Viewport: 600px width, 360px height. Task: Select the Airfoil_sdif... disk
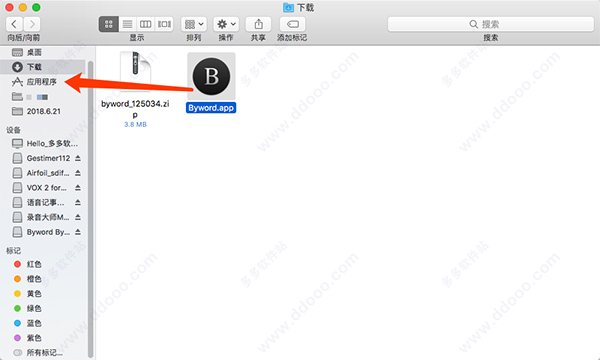[x=41, y=173]
